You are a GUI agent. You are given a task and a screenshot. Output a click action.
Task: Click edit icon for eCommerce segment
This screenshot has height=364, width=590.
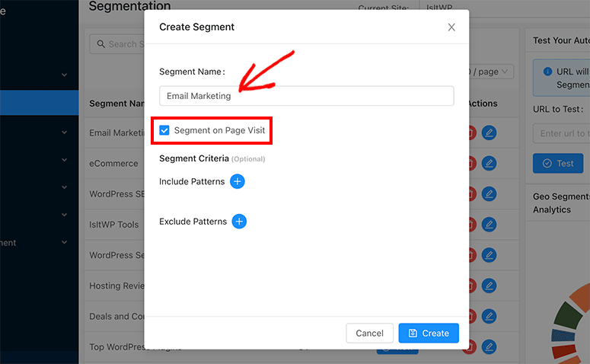(489, 163)
